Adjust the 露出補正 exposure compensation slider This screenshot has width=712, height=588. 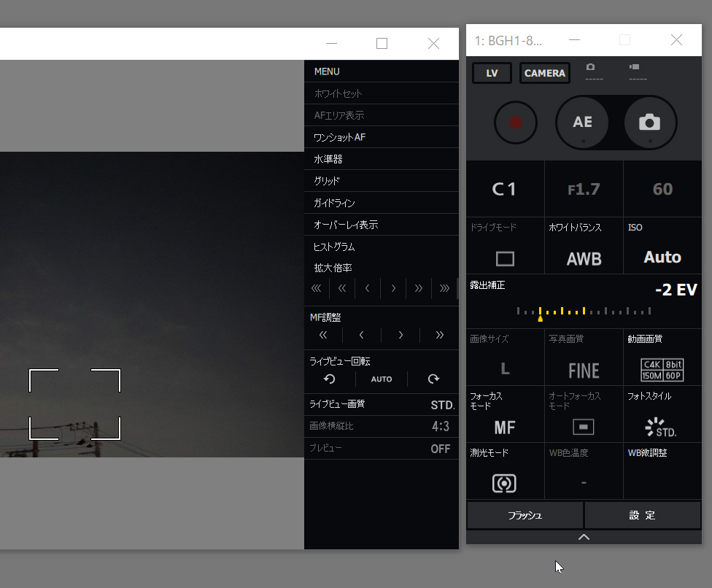584,311
